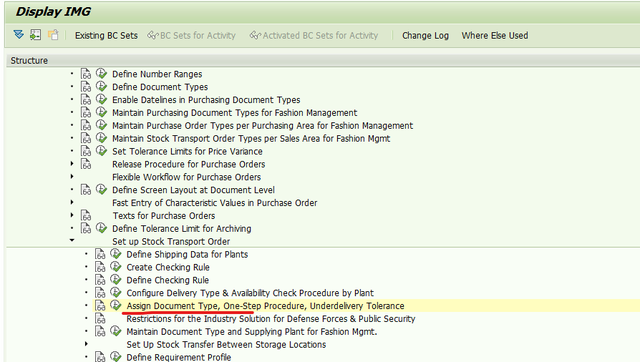640x362 pixels.
Task: Execute the Define Shipping Data for Plants activity
Action: [116, 254]
